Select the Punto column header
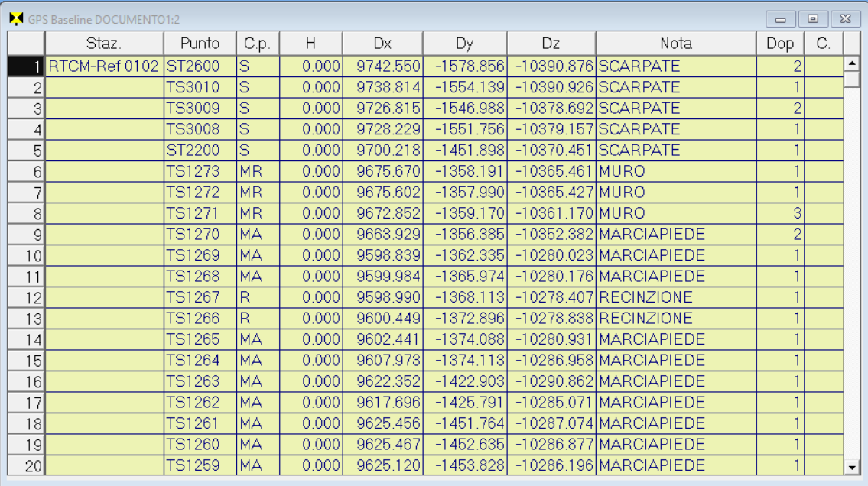This screenshot has width=868, height=486. [200, 44]
